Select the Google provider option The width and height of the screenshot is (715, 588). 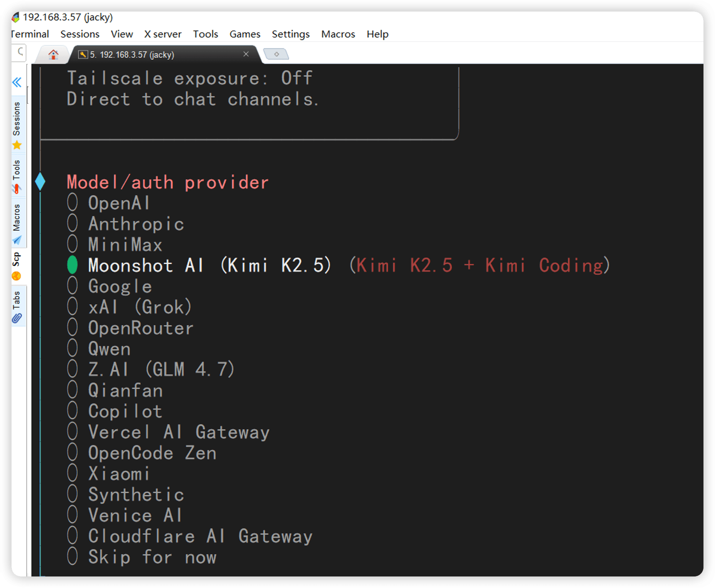tap(109, 286)
